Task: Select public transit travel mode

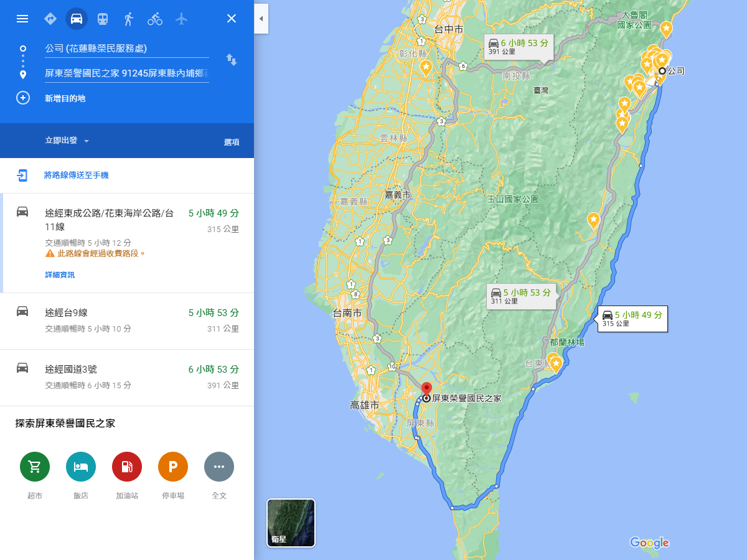Action: pyautogui.click(x=103, y=19)
